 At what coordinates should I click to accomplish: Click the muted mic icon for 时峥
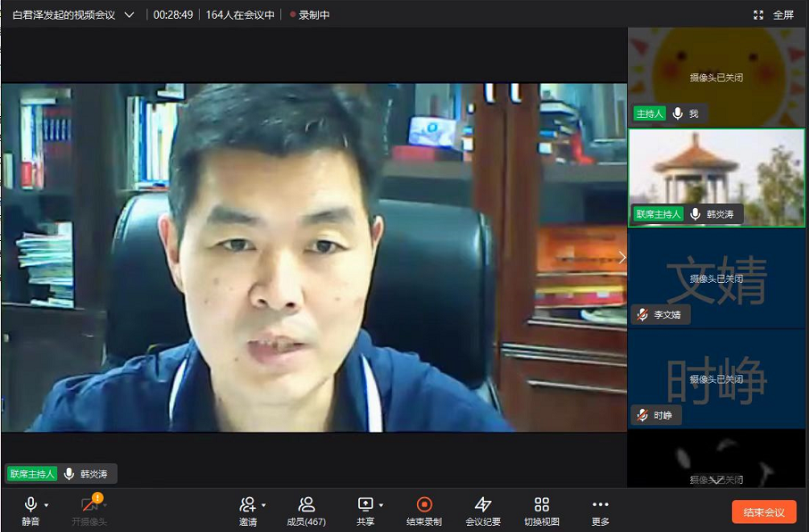(x=642, y=415)
